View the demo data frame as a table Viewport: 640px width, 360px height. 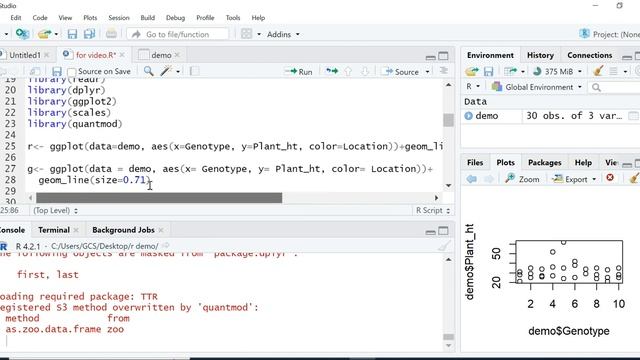633,116
